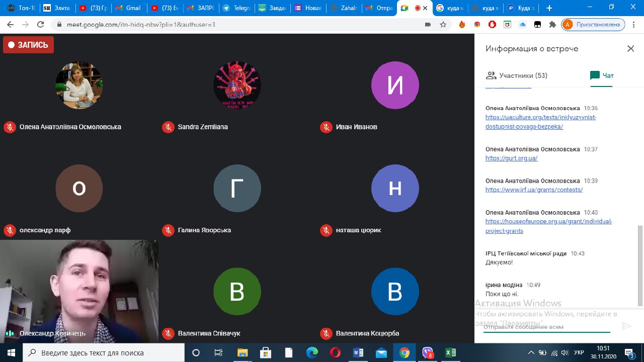The height and width of the screenshot is (362, 644).
Task: Switch to the Участники (53) tab
Action: pyautogui.click(x=517, y=75)
